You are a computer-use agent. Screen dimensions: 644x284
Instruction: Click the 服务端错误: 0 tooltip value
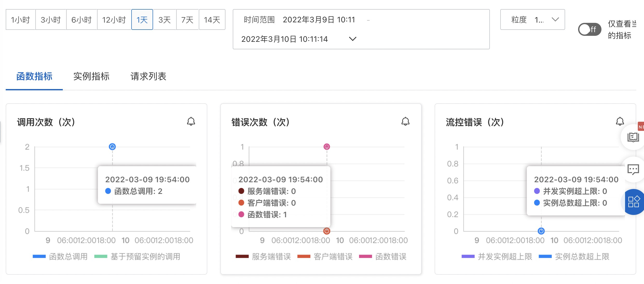click(x=267, y=191)
